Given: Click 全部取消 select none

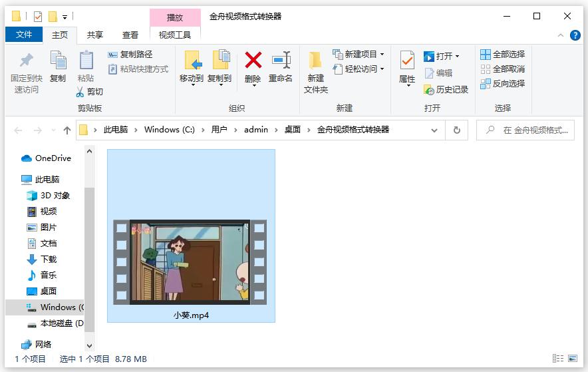Looking at the screenshot, I should (x=502, y=69).
